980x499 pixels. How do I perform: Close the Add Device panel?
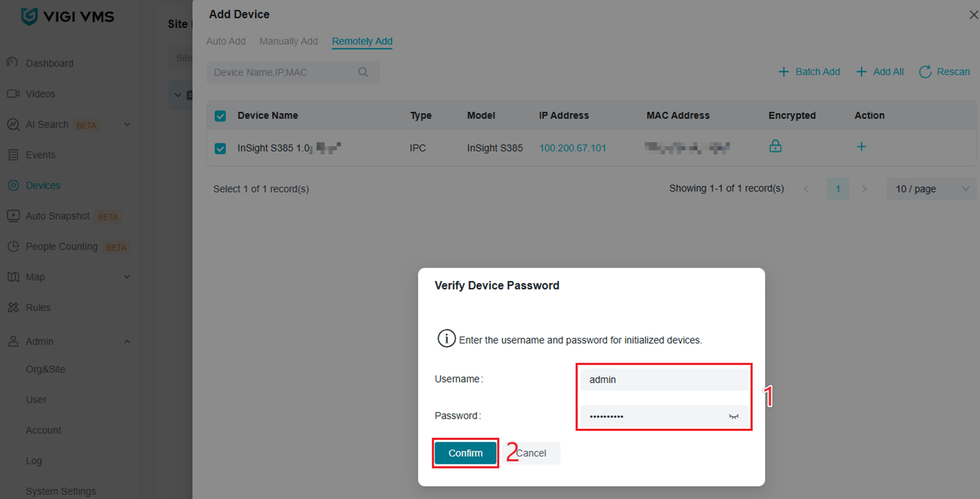974,15
